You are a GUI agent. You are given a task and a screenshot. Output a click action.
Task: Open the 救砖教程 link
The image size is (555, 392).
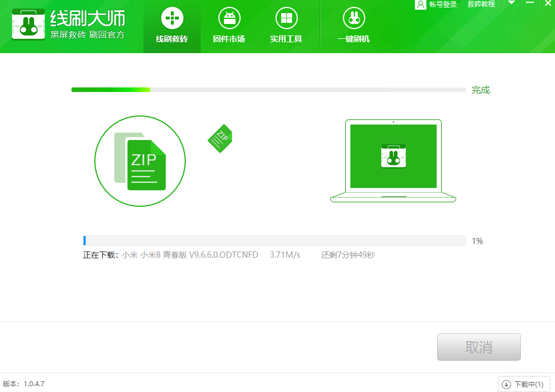(481, 4)
